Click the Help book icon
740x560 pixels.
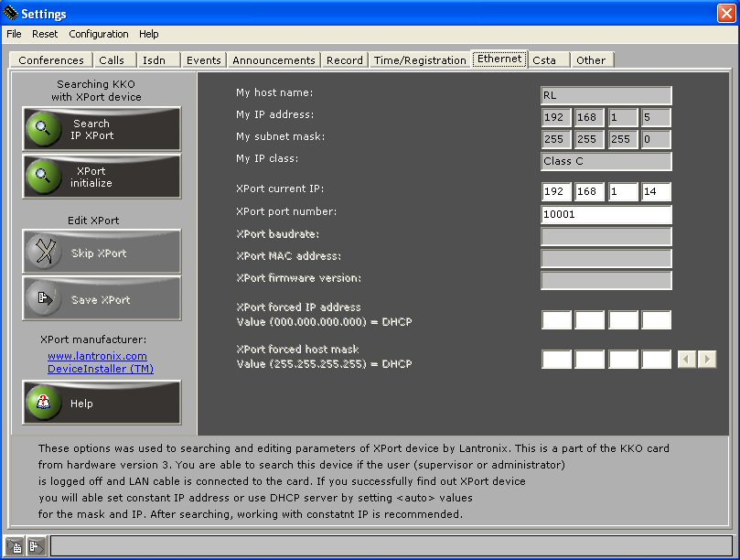(x=43, y=403)
